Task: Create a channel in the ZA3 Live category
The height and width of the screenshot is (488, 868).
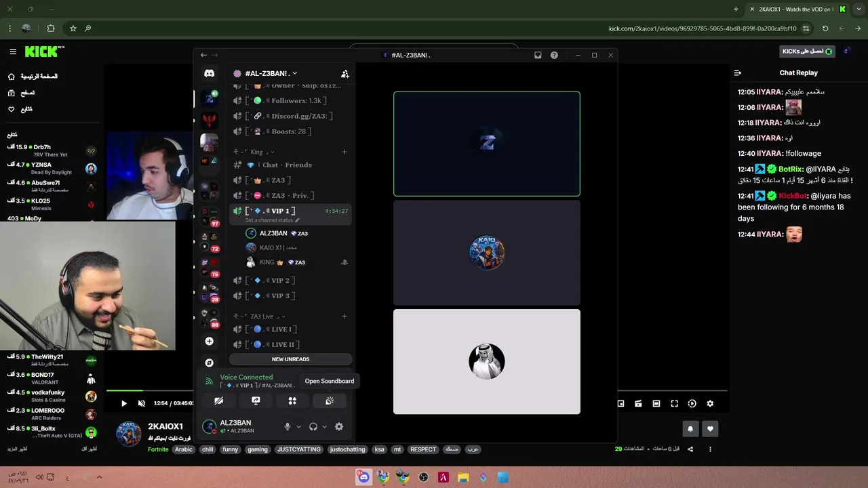Action: (x=344, y=316)
